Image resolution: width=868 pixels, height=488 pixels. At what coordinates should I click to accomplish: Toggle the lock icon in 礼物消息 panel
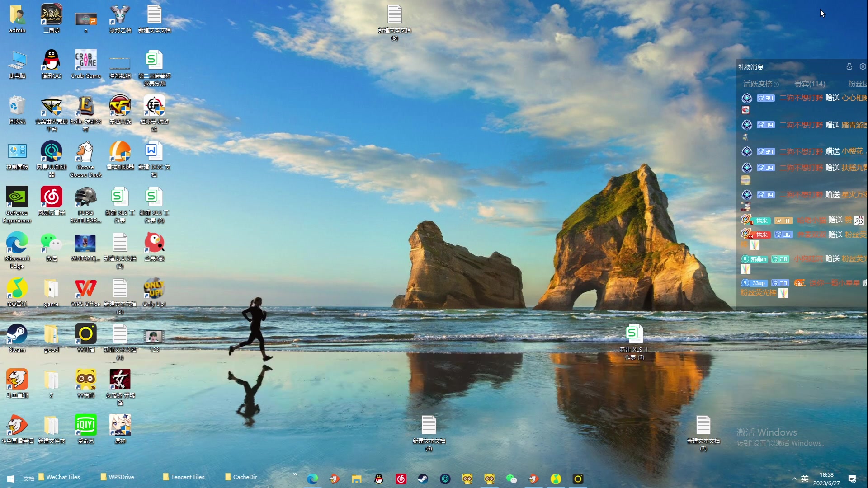pos(849,66)
